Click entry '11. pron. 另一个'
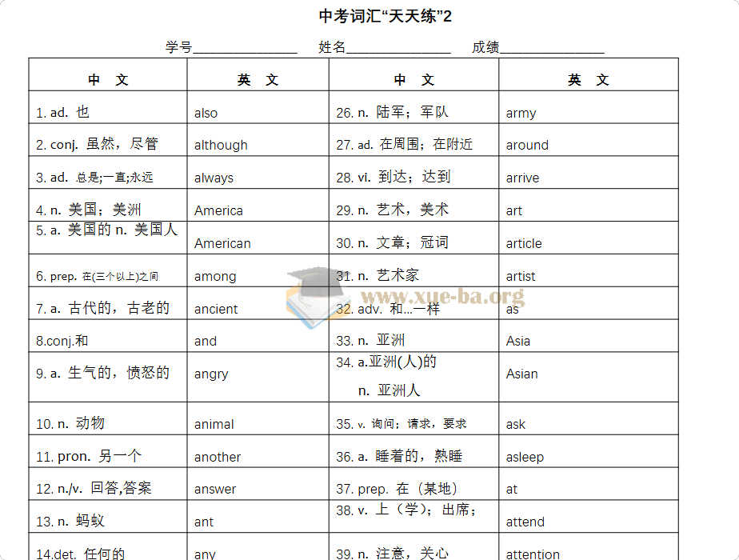 pyautogui.click(x=89, y=456)
